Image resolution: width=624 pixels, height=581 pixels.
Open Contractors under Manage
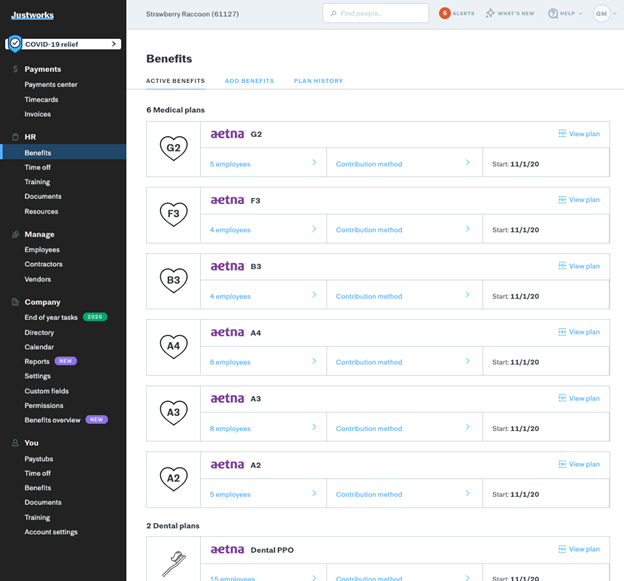[43, 264]
